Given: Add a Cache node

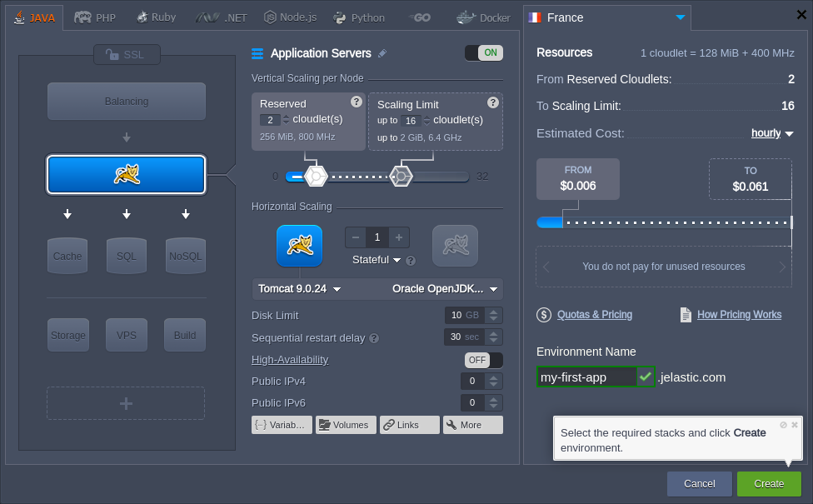Looking at the screenshot, I should click(x=67, y=256).
